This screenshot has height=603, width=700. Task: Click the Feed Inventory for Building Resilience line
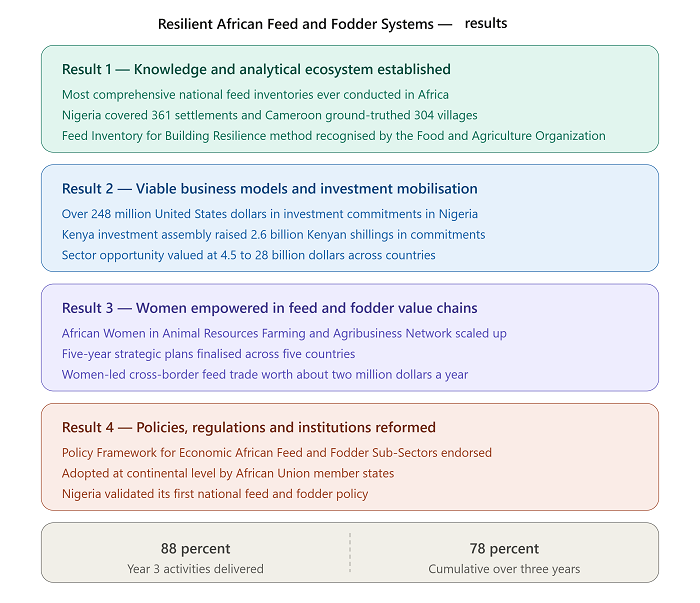pyautogui.click(x=334, y=136)
